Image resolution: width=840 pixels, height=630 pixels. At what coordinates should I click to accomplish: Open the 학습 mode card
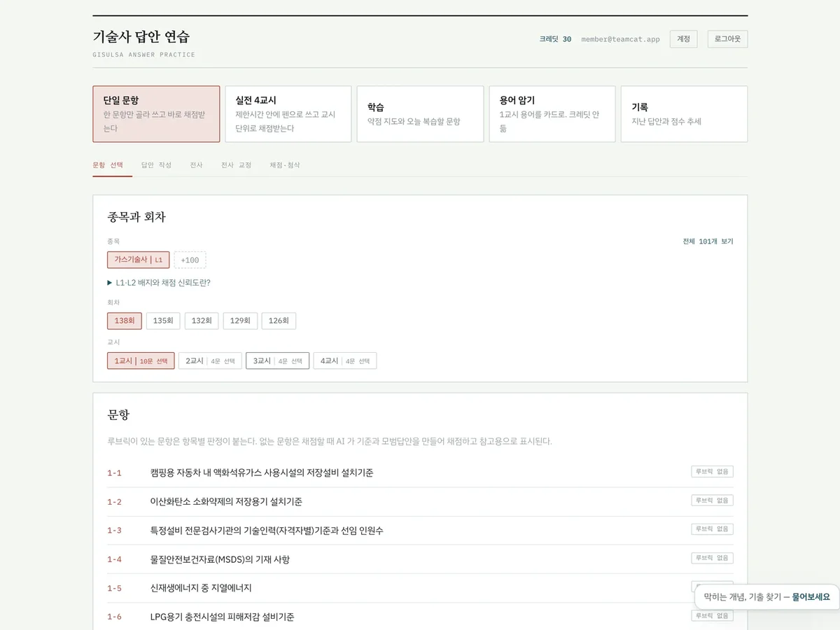pyautogui.click(x=420, y=114)
